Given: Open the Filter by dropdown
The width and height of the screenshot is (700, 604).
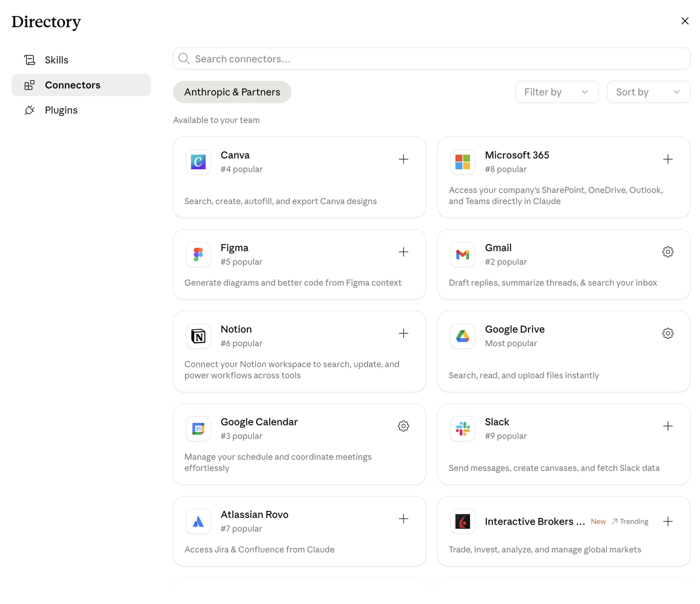Looking at the screenshot, I should (x=556, y=92).
